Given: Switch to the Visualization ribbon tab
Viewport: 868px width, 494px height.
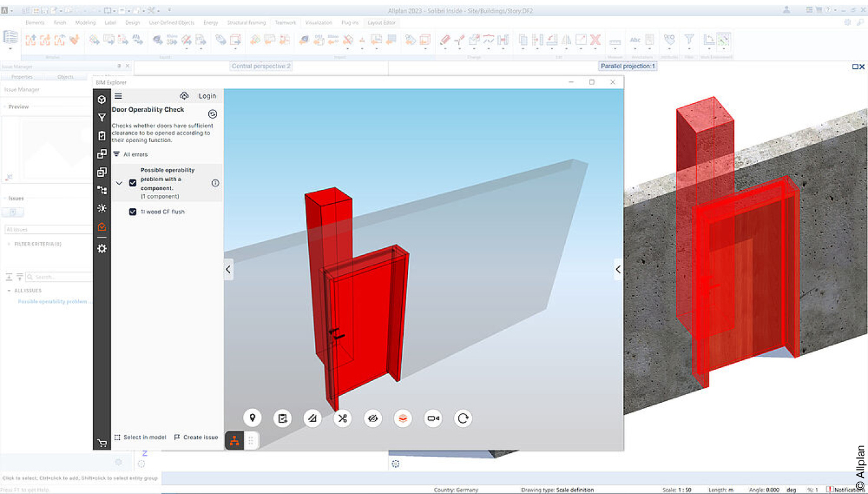Looking at the screenshot, I should (x=318, y=22).
